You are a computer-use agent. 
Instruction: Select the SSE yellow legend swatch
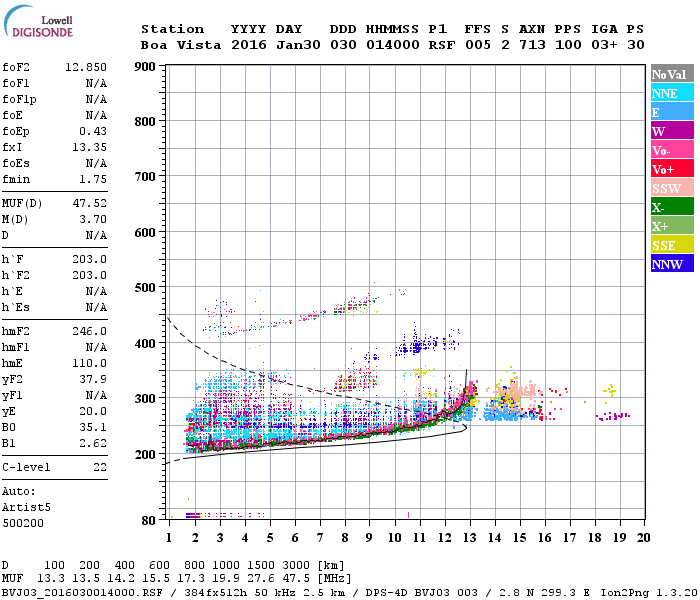(x=672, y=245)
